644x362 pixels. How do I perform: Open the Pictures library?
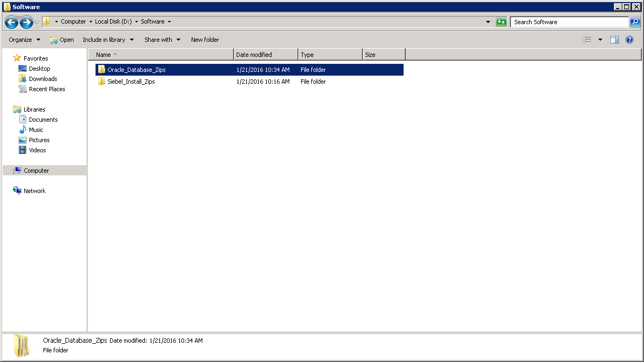click(39, 140)
